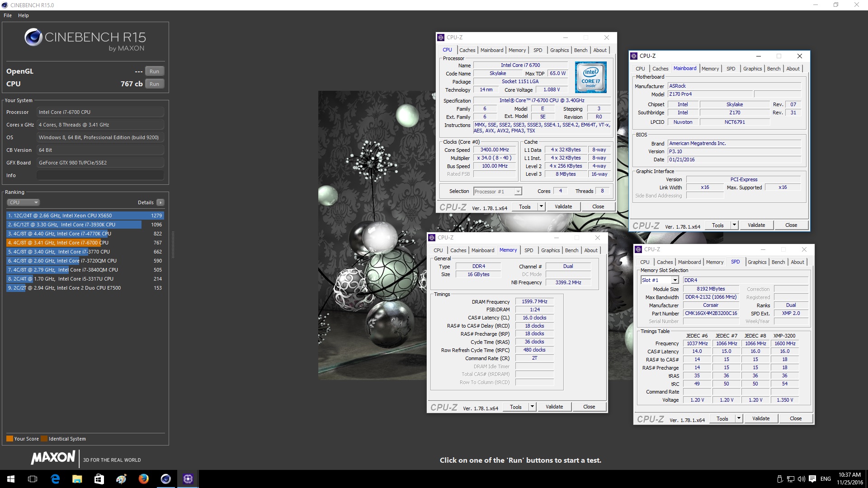
Task: Open the About tab in CPU-Z CPU window
Action: (x=600, y=50)
